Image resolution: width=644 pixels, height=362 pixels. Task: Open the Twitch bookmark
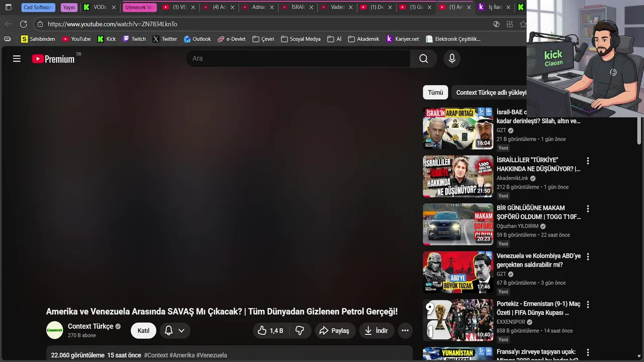coord(134,39)
